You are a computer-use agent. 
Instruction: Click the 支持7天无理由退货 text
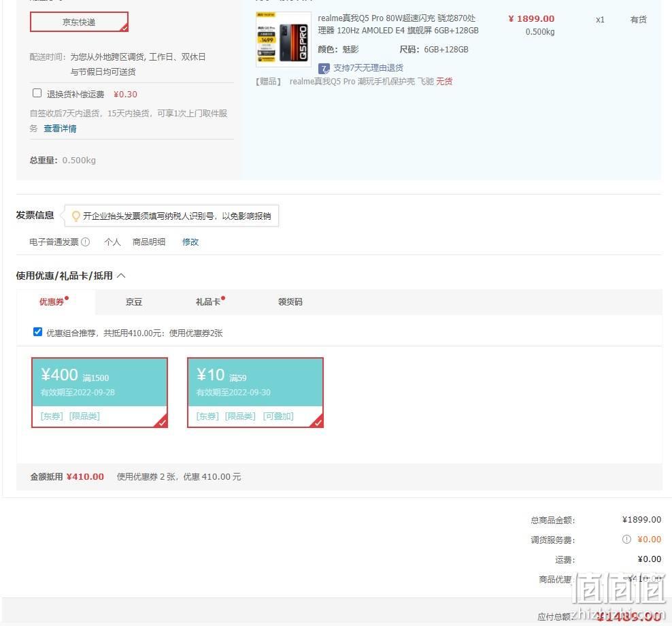(x=368, y=68)
